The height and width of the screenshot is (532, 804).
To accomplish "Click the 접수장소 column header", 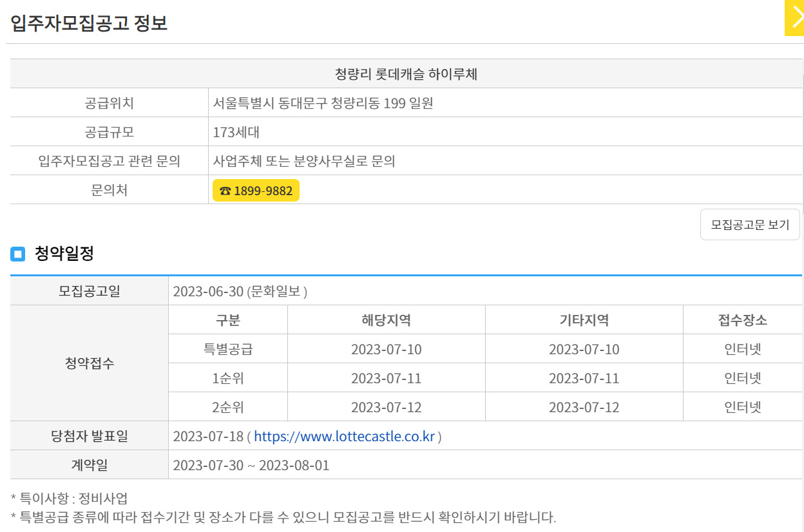I will 743,320.
